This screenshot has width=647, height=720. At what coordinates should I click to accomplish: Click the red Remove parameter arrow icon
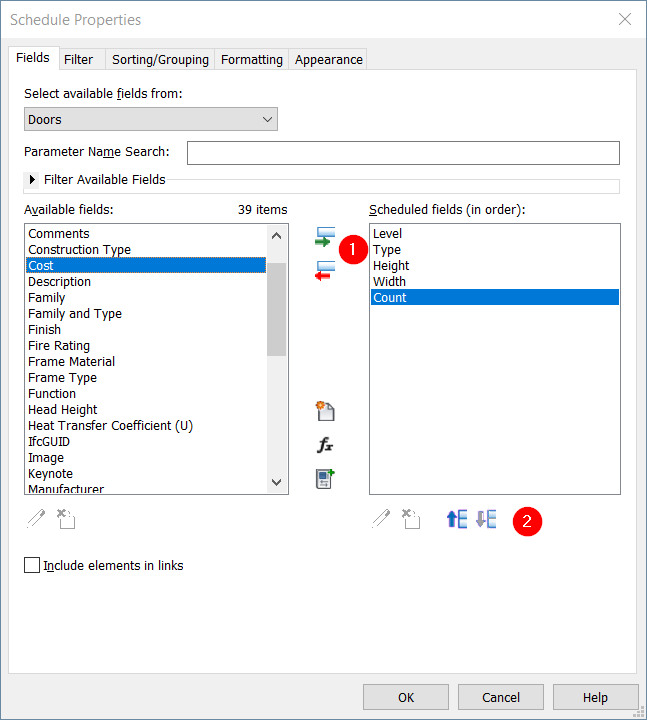323,271
